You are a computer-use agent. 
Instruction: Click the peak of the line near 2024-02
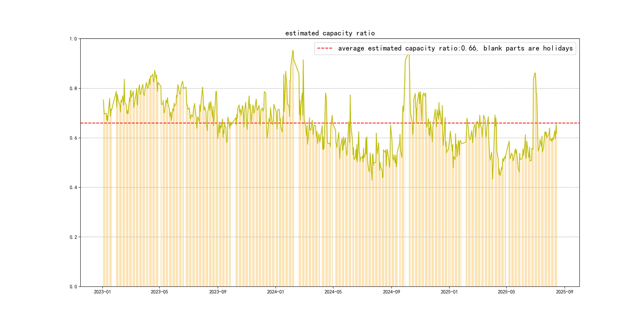click(293, 51)
